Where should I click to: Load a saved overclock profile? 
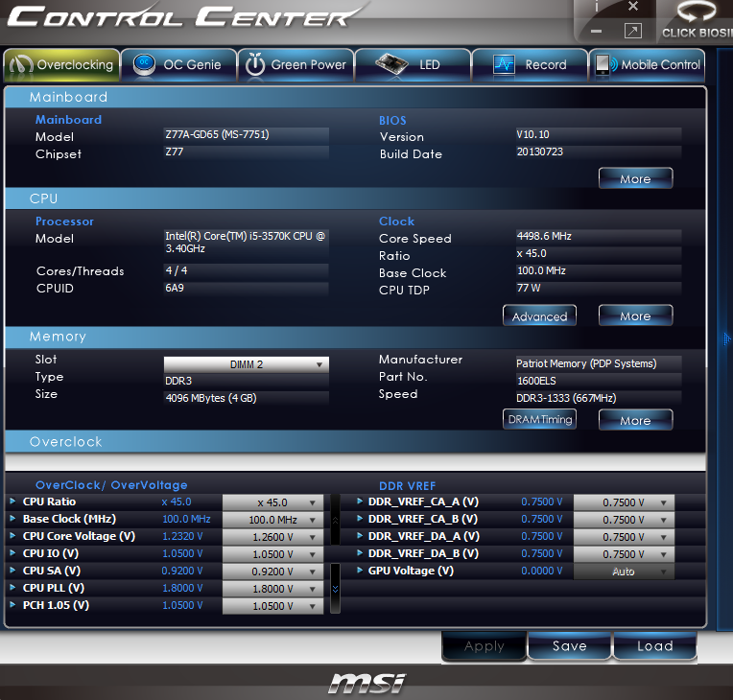(655, 646)
